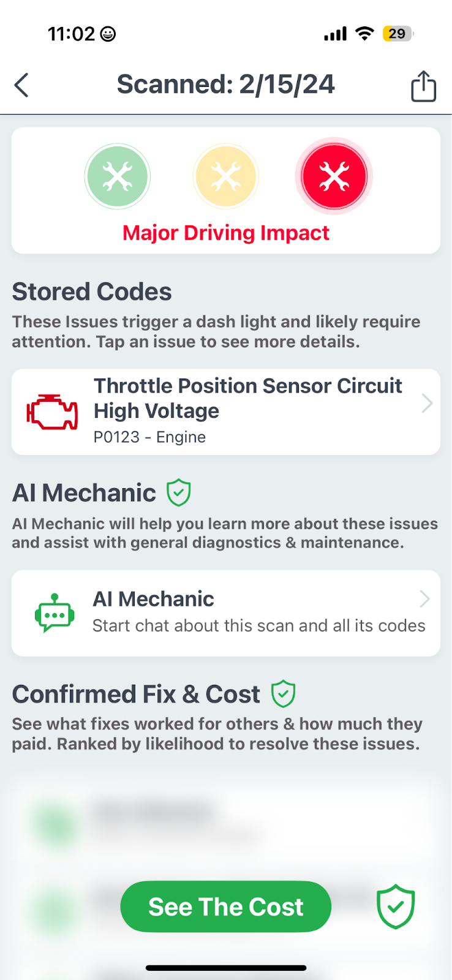Screen dimensions: 452x980
Task: Expand the AI Mechanic chat card chevron
Action: point(424,599)
